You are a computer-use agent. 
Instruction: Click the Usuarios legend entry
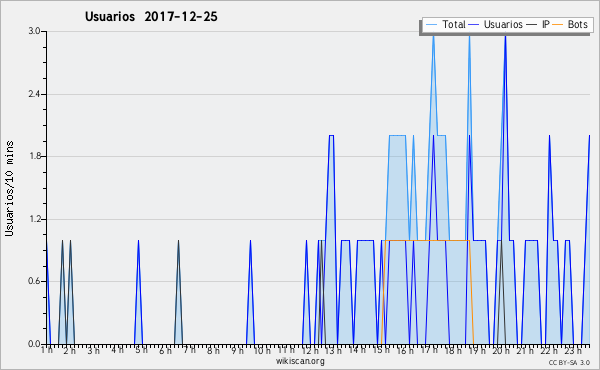496,24
